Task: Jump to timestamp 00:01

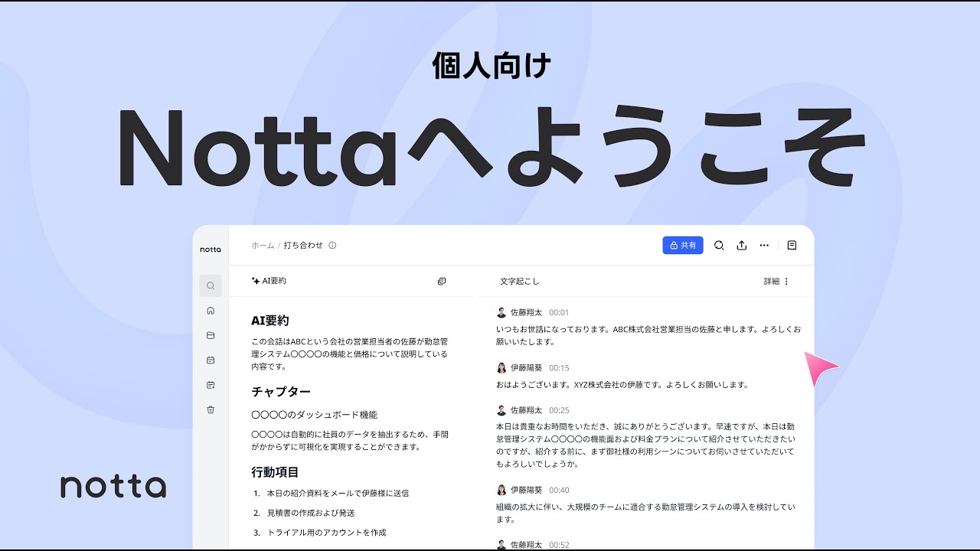Action: coord(559,312)
